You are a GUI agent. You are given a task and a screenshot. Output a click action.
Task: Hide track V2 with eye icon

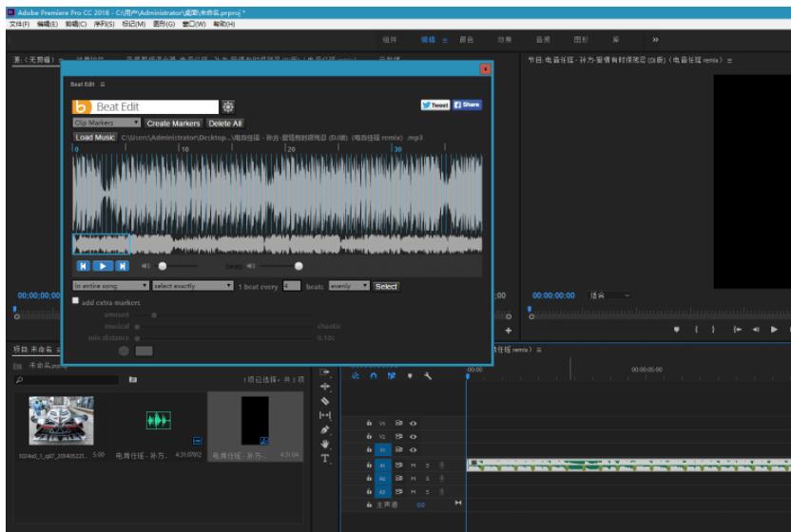coord(414,437)
